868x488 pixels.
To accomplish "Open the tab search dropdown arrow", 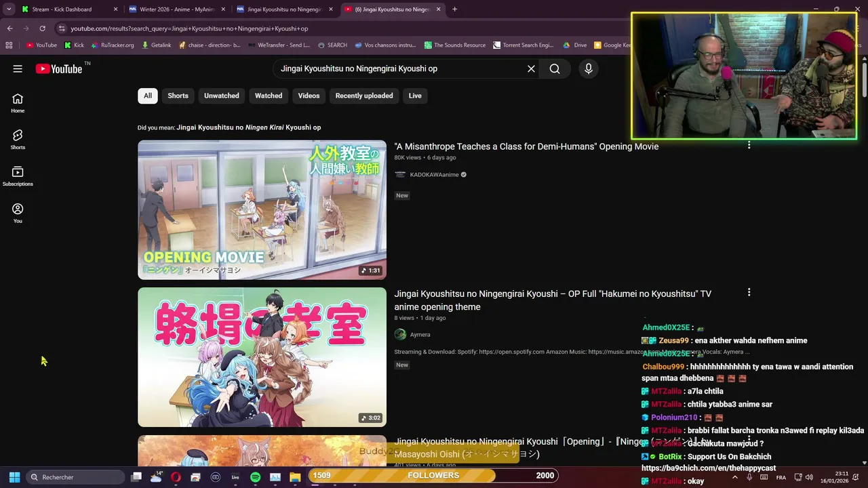I will [9, 9].
